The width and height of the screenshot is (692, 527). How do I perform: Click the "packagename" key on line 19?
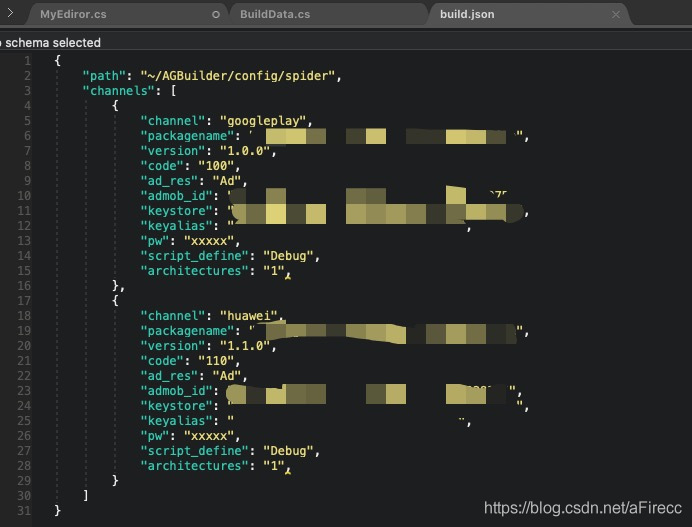[x=187, y=331]
